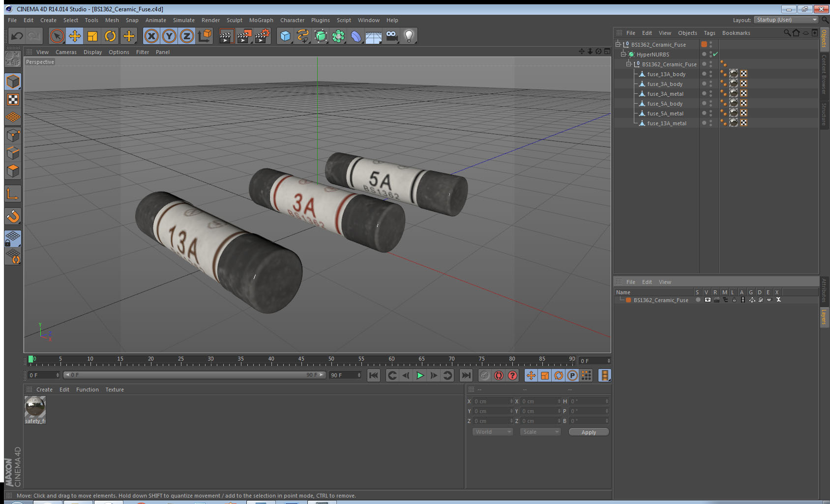This screenshot has width=830, height=504.
Task: Open the MoGraph array flower icon
Action: pos(338,36)
